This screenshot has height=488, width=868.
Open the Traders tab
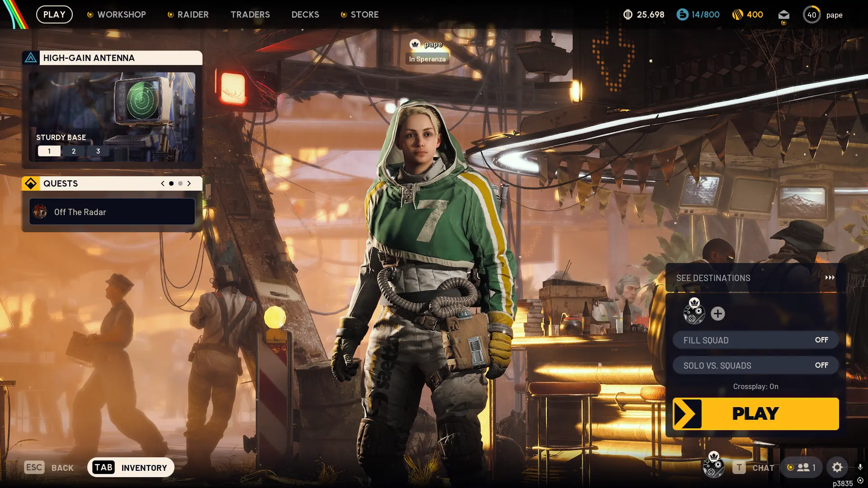250,14
